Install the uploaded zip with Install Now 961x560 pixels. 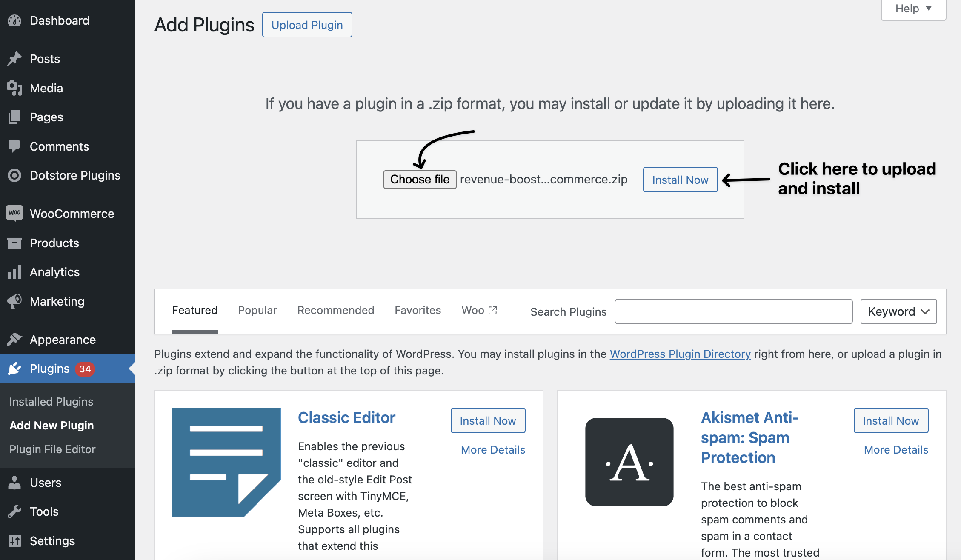(x=680, y=180)
